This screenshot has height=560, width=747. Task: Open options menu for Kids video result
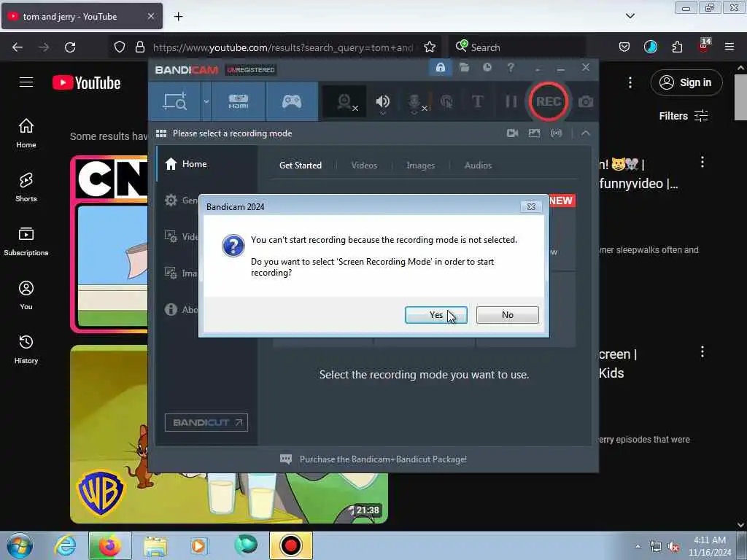click(x=703, y=352)
